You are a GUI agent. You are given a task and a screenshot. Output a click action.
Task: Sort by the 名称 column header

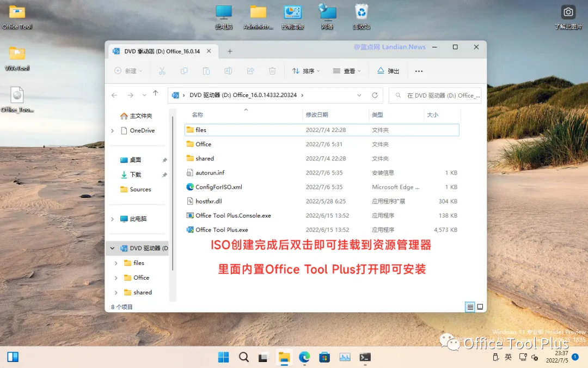pos(198,115)
